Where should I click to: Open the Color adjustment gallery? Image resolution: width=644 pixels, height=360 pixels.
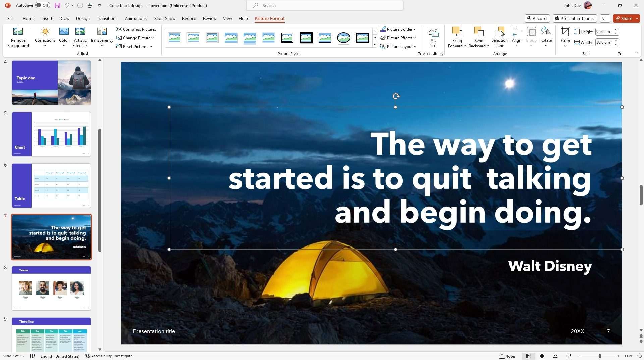64,37
